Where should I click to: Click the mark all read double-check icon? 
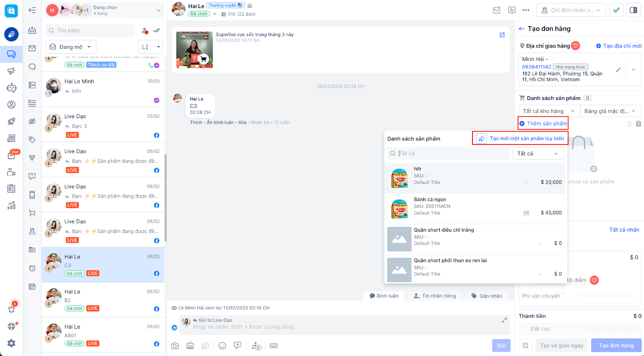click(x=157, y=30)
